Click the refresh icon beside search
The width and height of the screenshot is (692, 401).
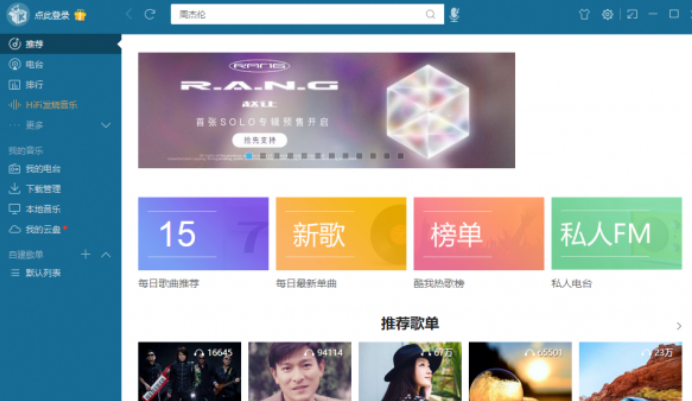150,14
